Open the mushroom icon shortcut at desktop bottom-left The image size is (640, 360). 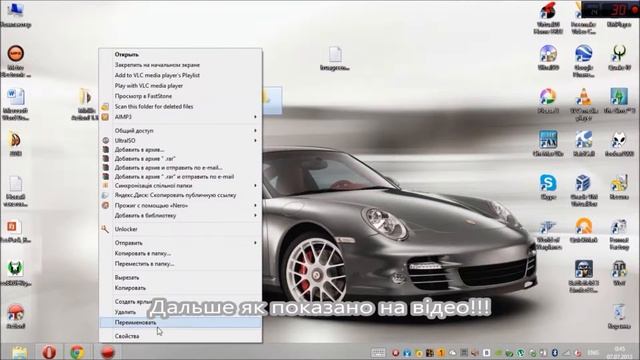pyautogui.click(x=16, y=316)
